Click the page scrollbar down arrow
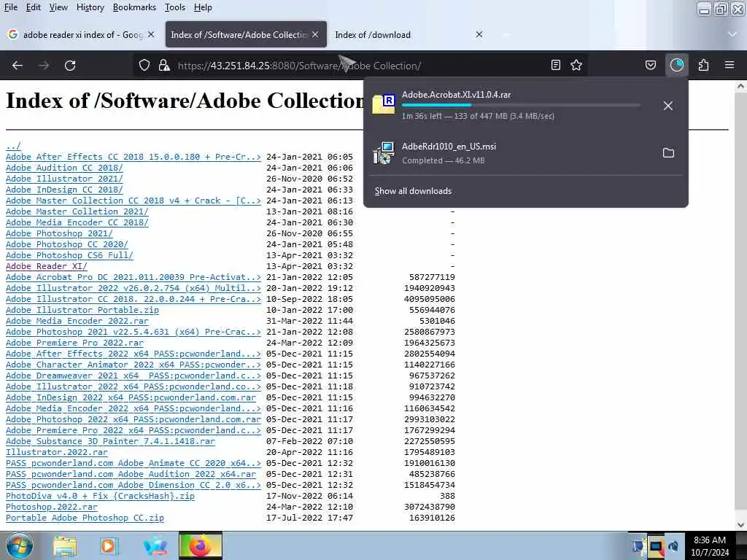Viewport: 747px width, 560px height. [x=741, y=525]
